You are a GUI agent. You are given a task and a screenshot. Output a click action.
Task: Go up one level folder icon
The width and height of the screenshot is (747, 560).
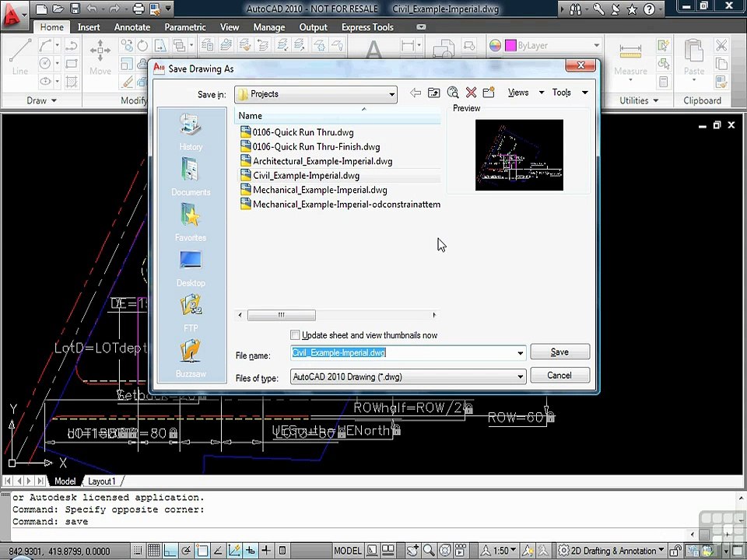click(433, 93)
